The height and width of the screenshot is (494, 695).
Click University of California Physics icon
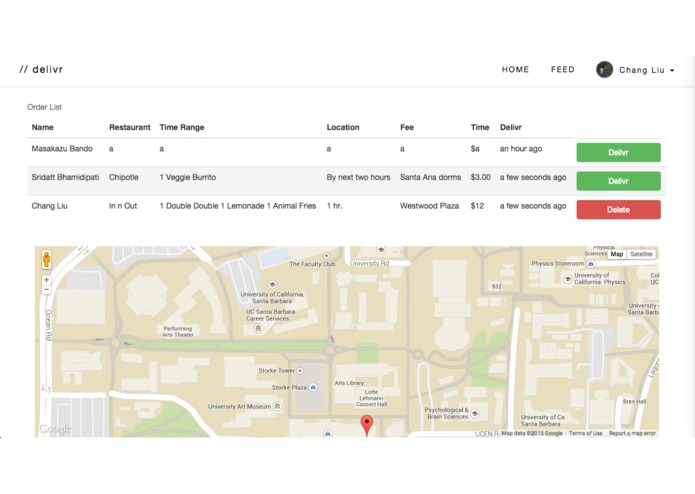click(x=567, y=279)
